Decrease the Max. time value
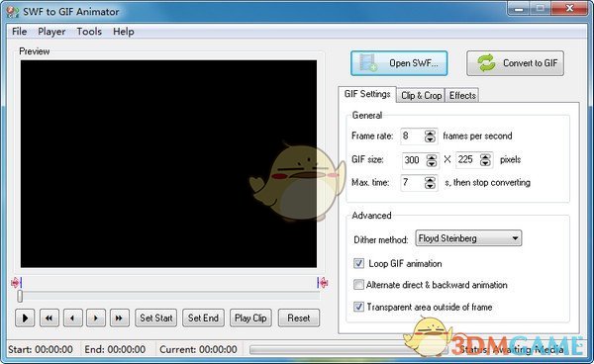 point(430,187)
